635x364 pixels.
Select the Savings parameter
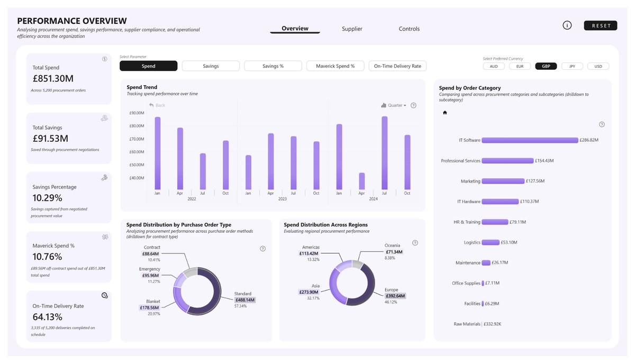(x=211, y=66)
